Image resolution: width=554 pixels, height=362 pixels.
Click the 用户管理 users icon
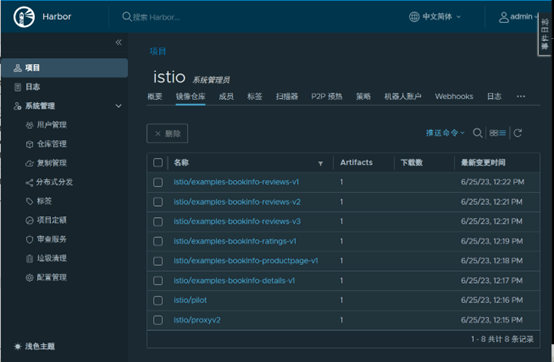coord(29,125)
